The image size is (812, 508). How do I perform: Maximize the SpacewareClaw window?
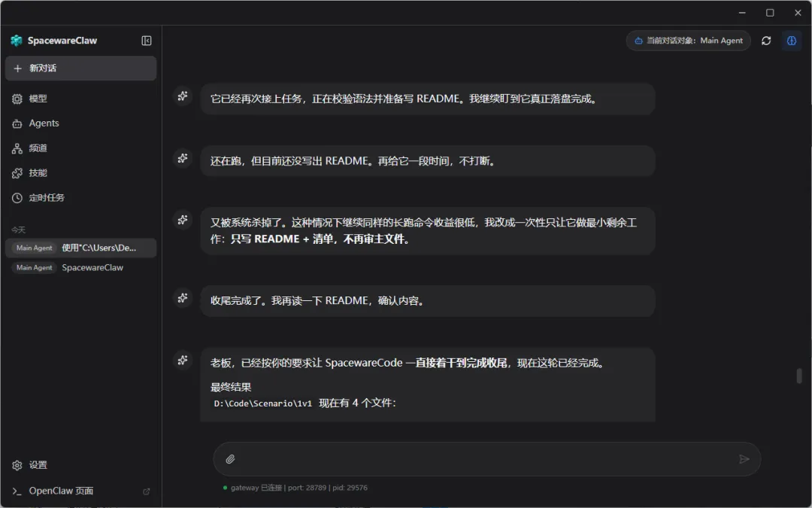[x=770, y=13]
